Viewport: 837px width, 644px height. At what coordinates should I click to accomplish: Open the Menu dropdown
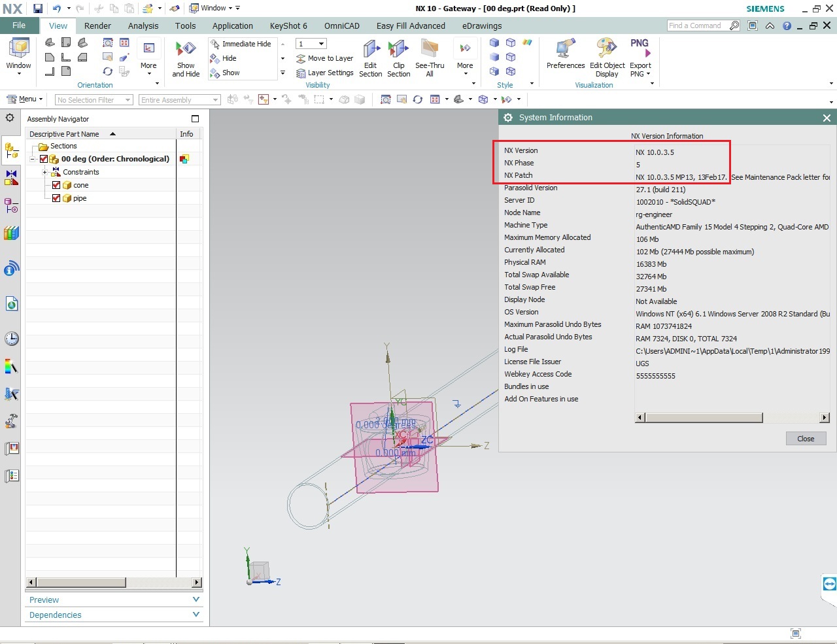pyautogui.click(x=25, y=99)
